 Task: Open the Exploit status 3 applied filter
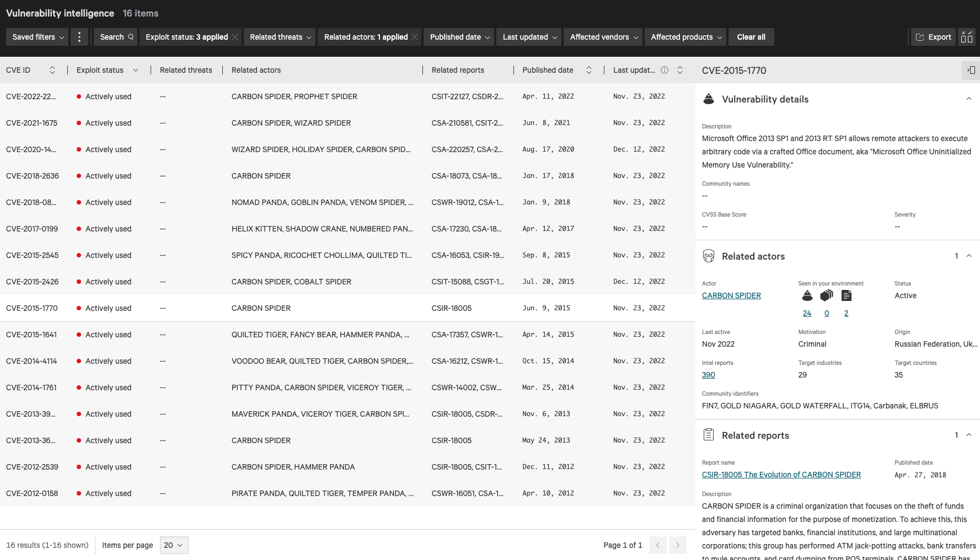click(x=186, y=37)
